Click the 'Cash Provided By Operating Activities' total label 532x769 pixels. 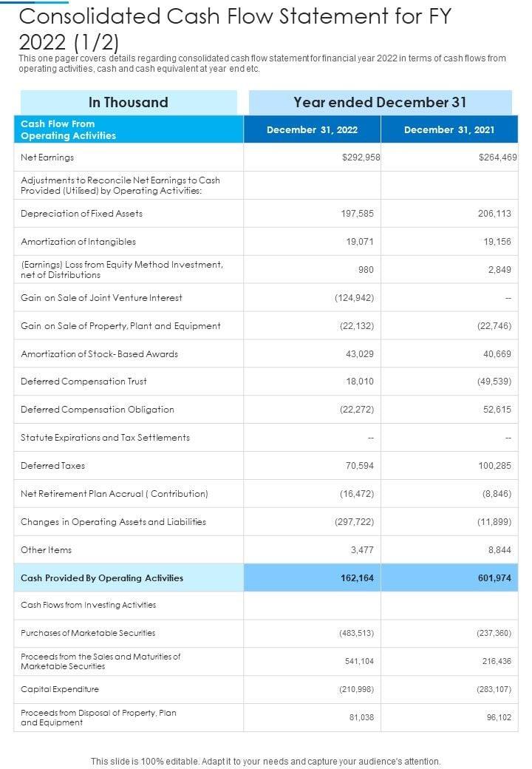(x=102, y=578)
